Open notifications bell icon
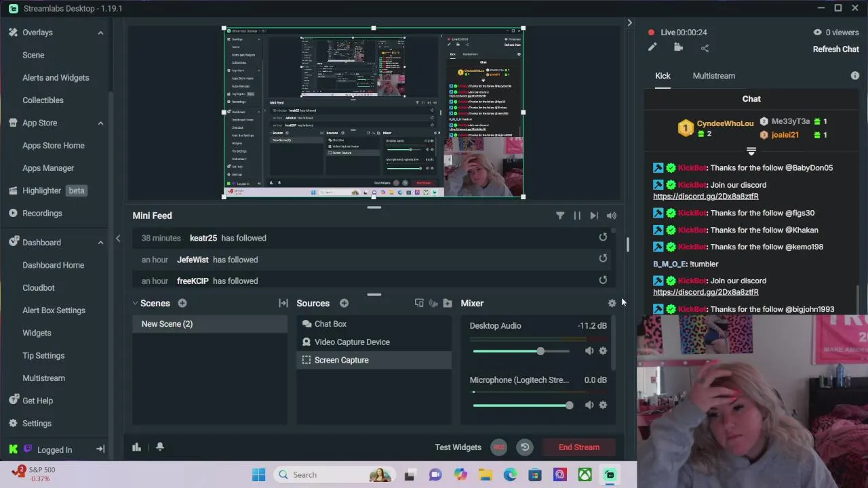This screenshot has height=488, width=868. (x=160, y=447)
